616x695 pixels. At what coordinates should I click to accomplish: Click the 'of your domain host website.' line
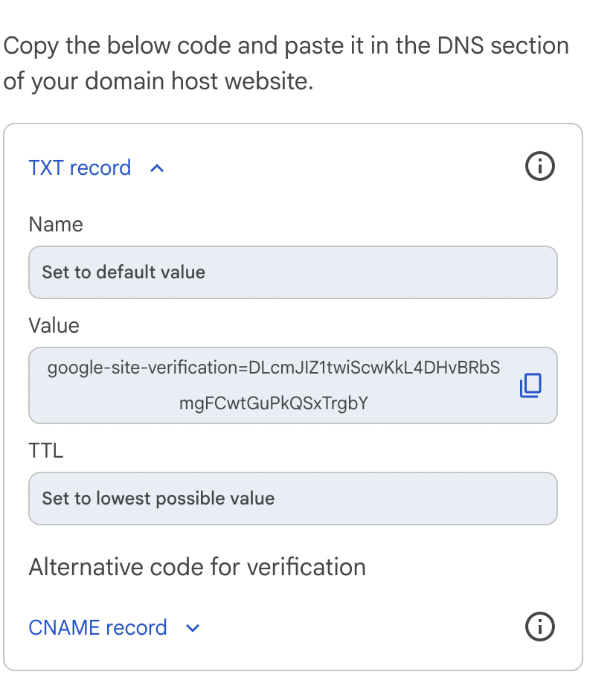pos(158,80)
